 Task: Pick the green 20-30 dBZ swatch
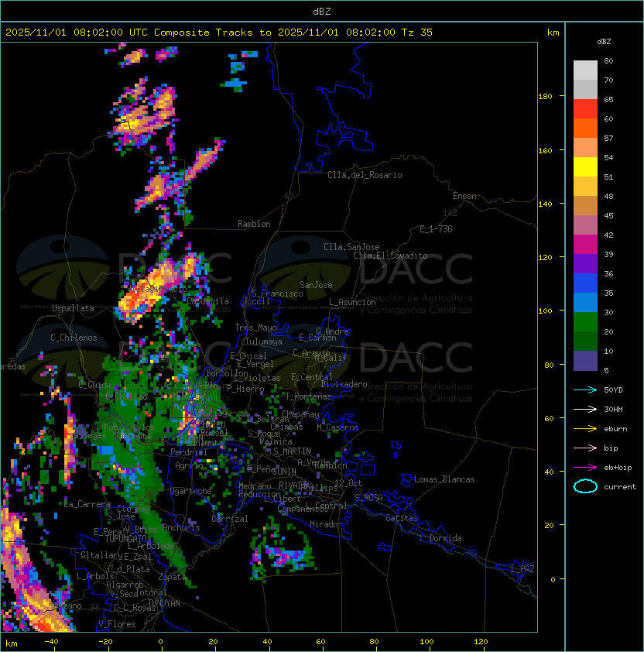(x=585, y=322)
